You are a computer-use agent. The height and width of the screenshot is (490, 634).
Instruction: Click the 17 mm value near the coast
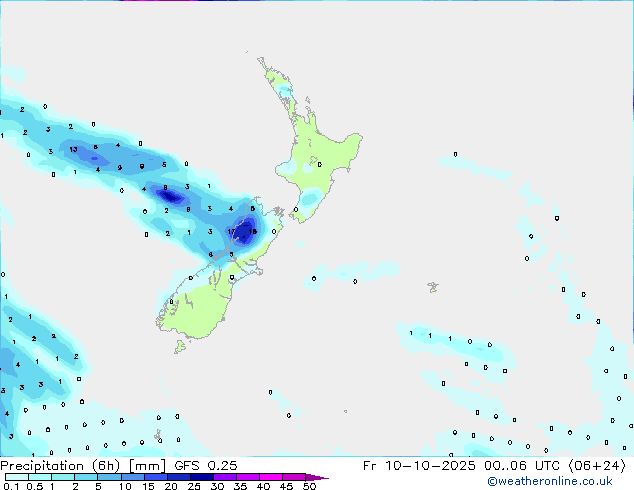point(232,232)
